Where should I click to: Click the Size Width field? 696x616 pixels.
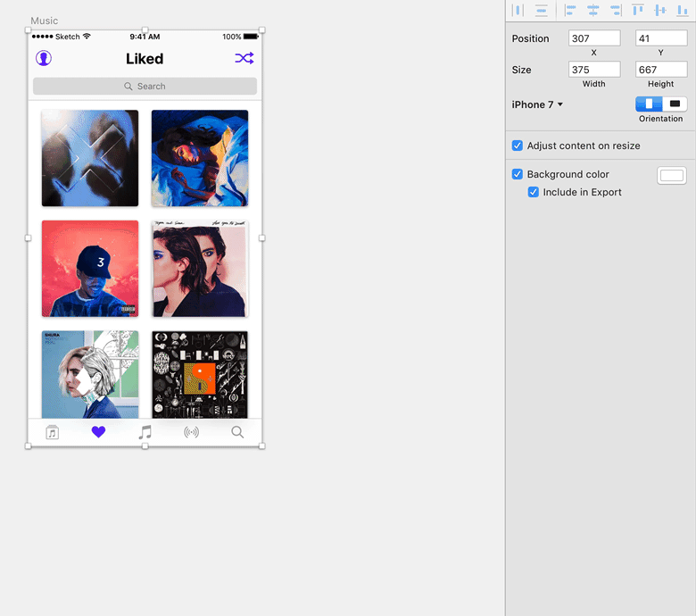point(594,70)
